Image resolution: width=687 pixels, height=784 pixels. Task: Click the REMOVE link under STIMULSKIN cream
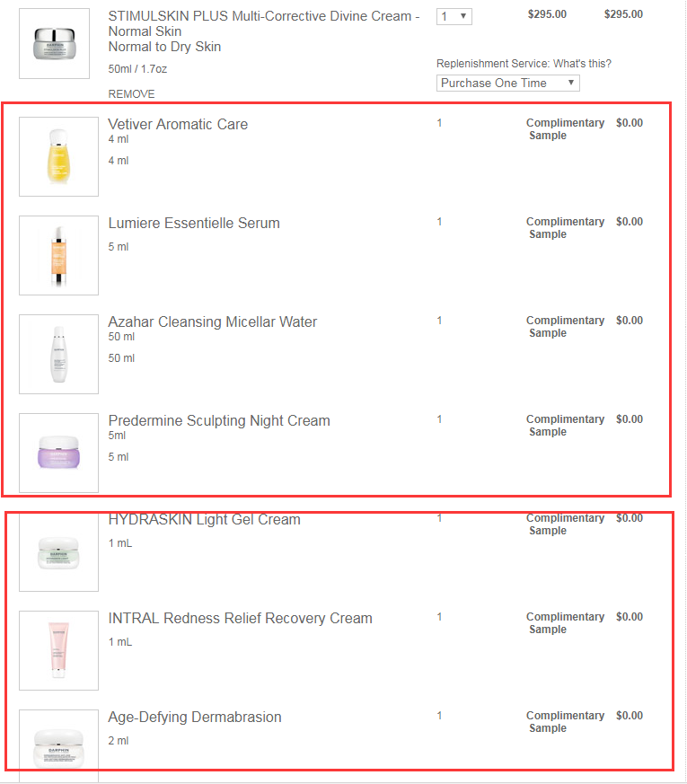[131, 94]
